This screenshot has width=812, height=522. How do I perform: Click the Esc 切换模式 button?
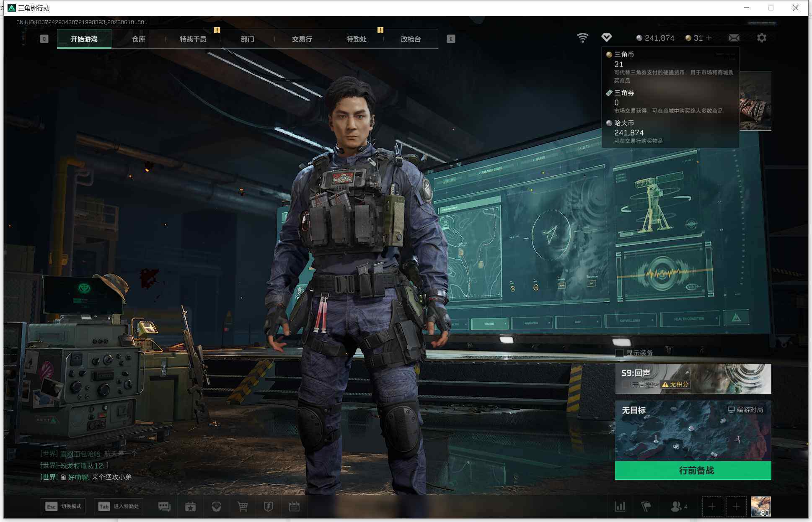point(64,507)
